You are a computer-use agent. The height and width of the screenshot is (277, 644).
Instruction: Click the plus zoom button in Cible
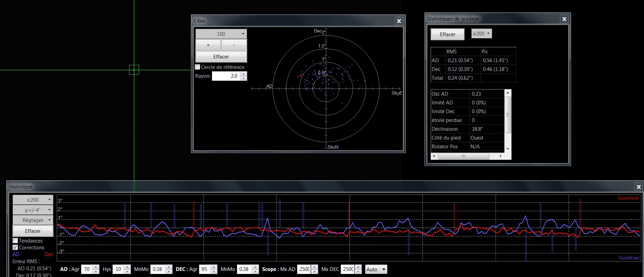(208, 45)
